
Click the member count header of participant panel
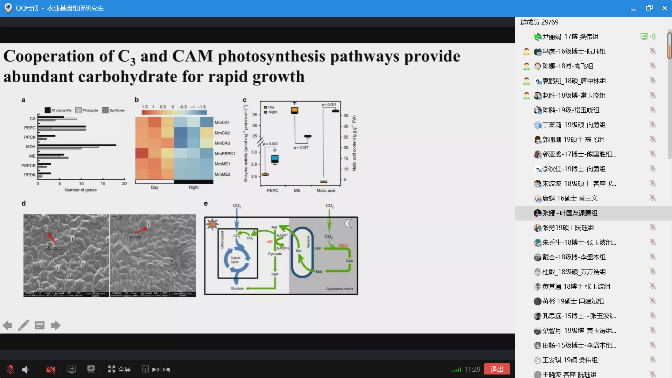point(539,22)
